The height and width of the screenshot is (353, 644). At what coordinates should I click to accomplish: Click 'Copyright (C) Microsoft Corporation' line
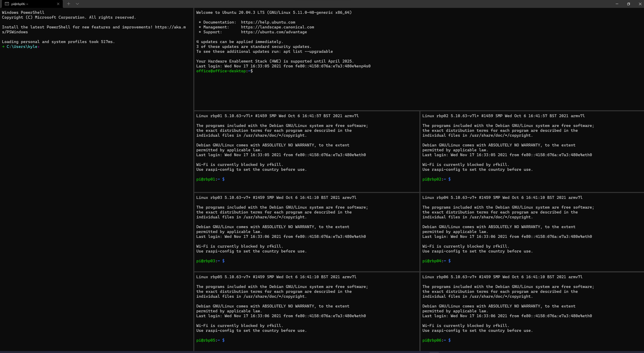(69, 17)
